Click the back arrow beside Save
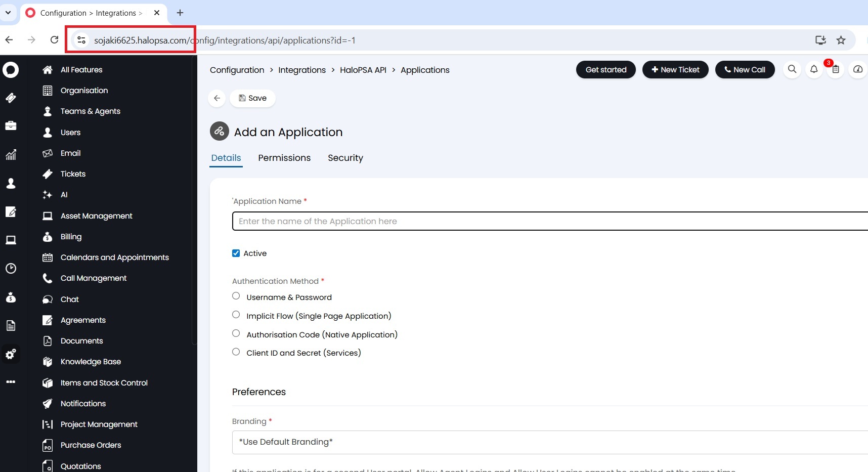This screenshot has height=472, width=868. pyautogui.click(x=217, y=98)
